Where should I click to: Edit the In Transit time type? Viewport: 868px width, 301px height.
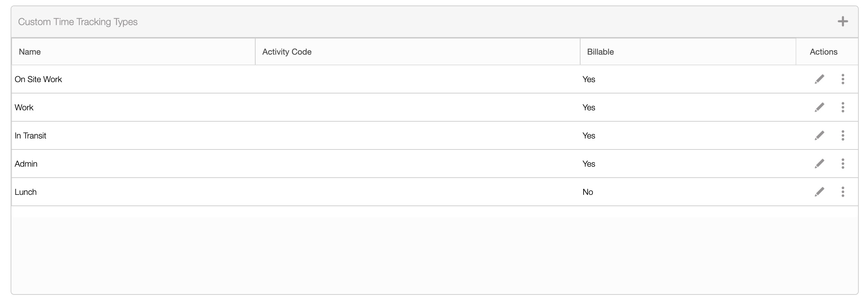819,135
